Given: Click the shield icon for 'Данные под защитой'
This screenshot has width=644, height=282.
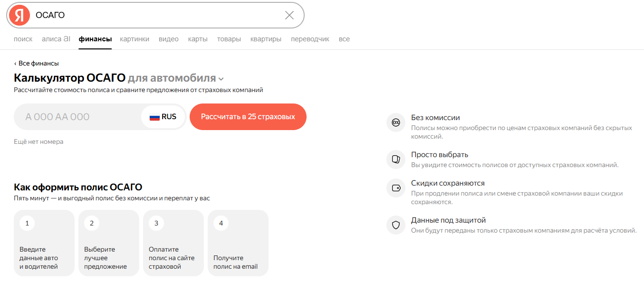Looking at the screenshot, I should [396, 225].
